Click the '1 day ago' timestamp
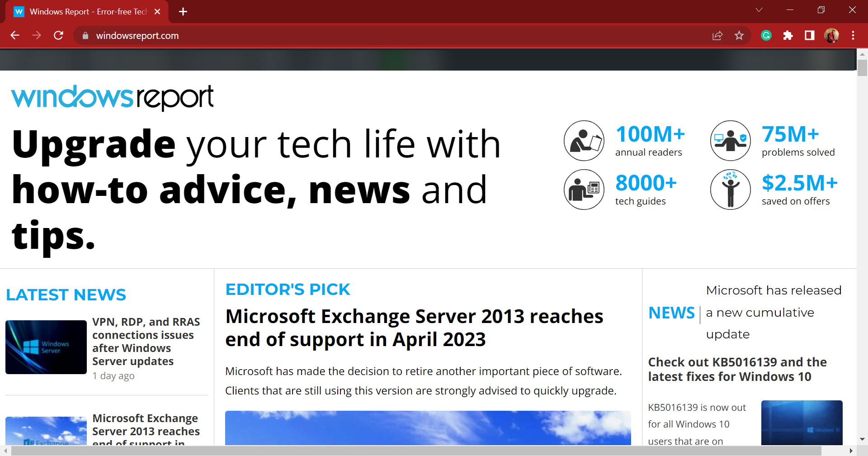The width and height of the screenshot is (868, 456). [x=113, y=376]
